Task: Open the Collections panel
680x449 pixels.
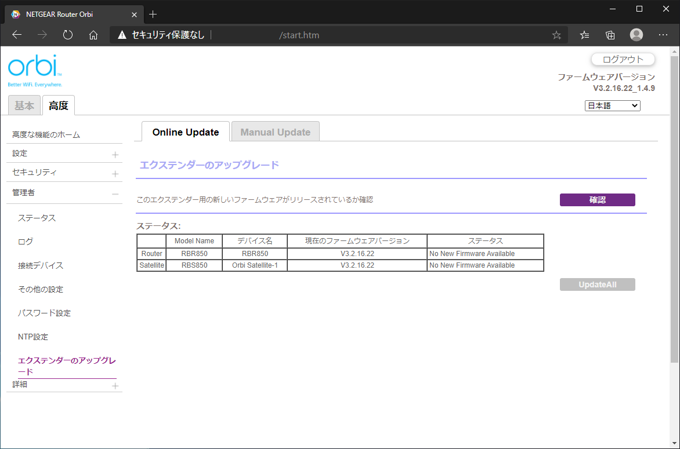Action: tap(610, 35)
